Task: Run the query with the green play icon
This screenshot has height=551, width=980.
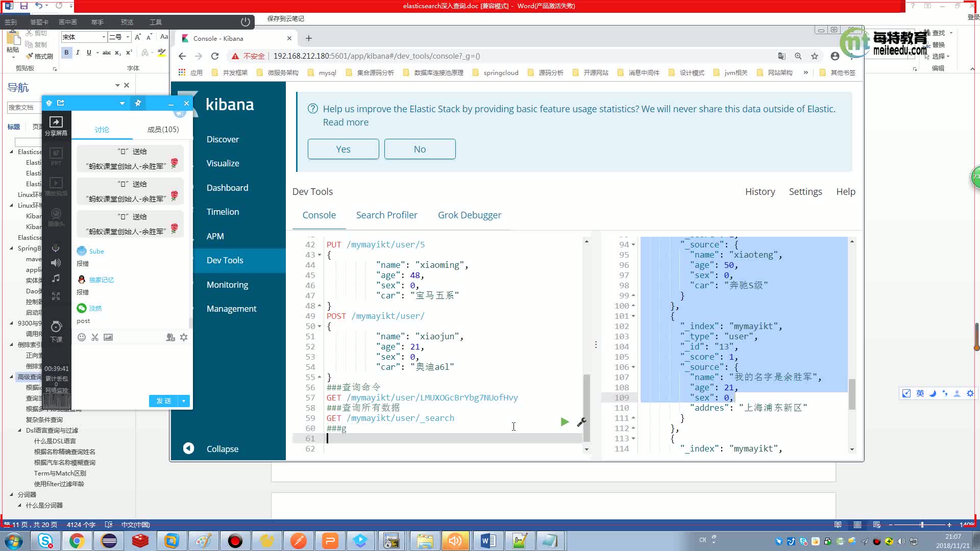Action: tap(565, 422)
